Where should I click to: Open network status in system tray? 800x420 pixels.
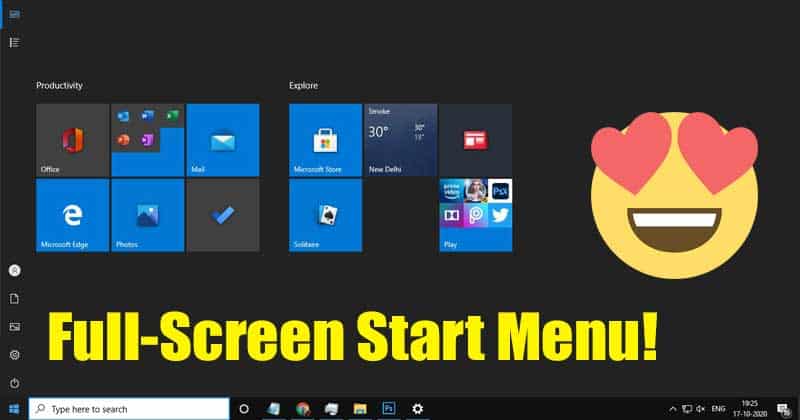coord(687,409)
